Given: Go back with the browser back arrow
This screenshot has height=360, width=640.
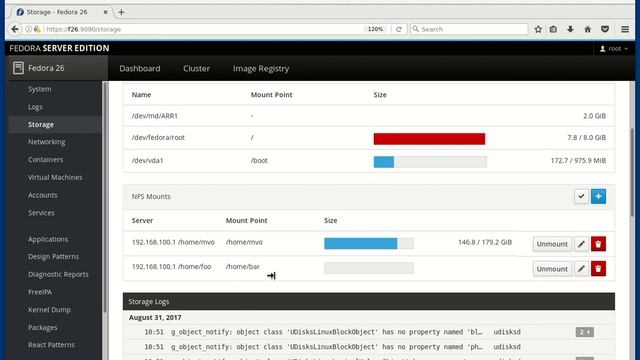Looking at the screenshot, I should point(15,29).
